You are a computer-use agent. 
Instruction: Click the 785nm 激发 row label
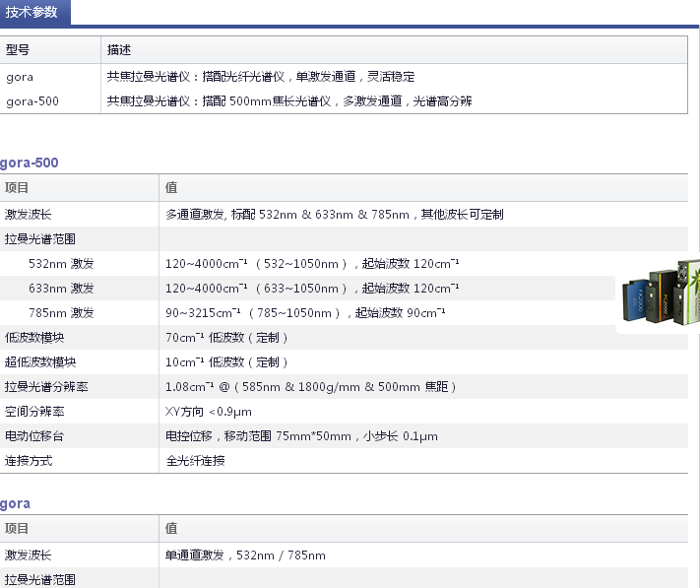click(x=61, y=312)
